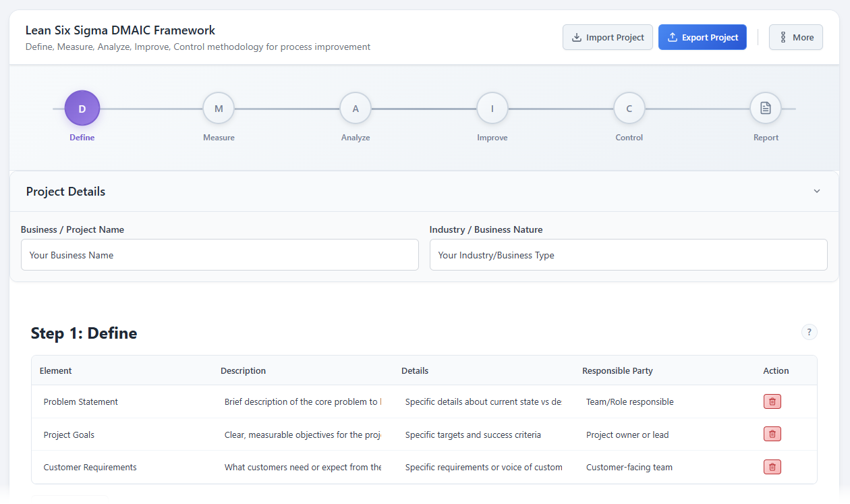Switch to the Improve step
The height and width of the screenshot is (504, 850).
492,109
